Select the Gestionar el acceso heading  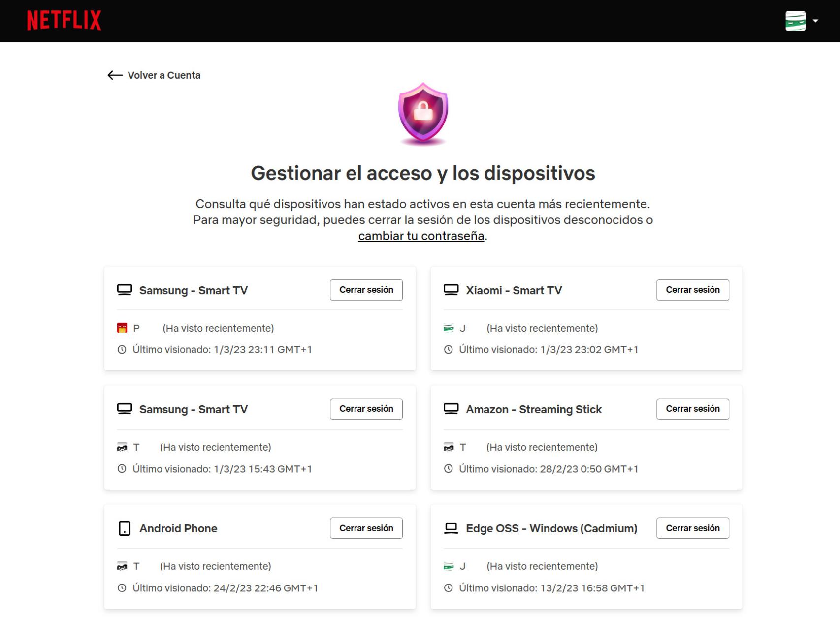(423, 173)
